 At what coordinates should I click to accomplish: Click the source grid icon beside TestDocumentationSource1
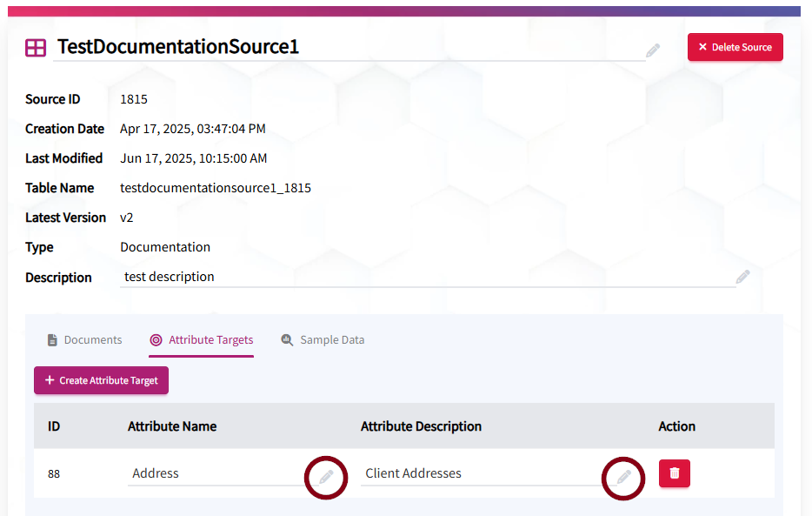36,48
